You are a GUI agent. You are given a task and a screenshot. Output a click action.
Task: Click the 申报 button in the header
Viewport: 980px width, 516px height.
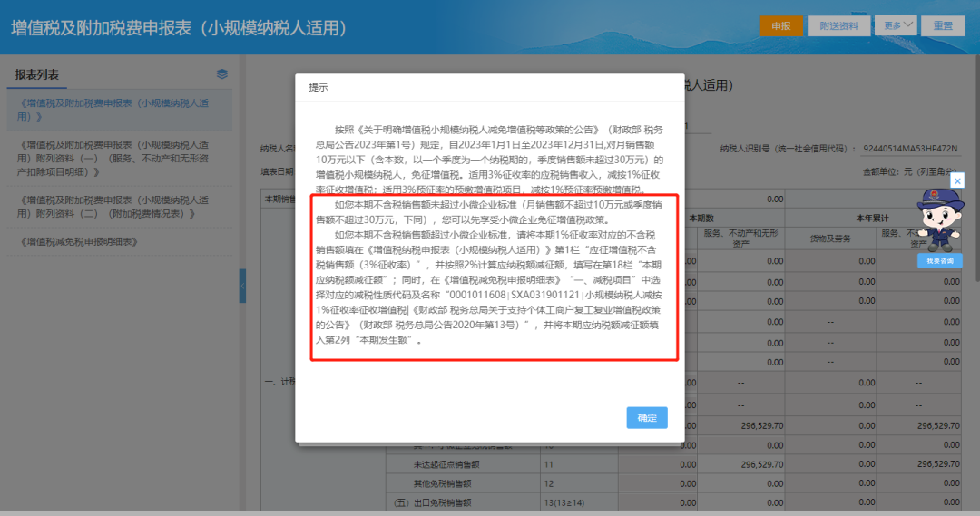point(780,25)
